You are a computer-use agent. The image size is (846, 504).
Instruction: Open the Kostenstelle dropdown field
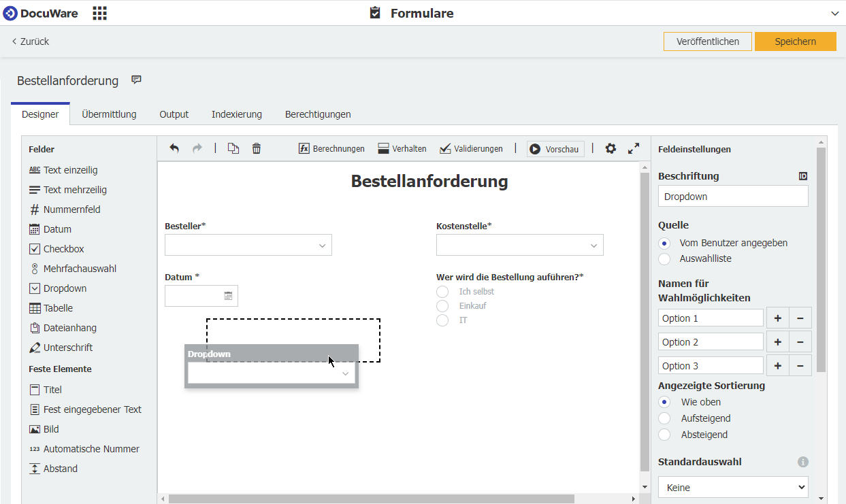(519, 245)
